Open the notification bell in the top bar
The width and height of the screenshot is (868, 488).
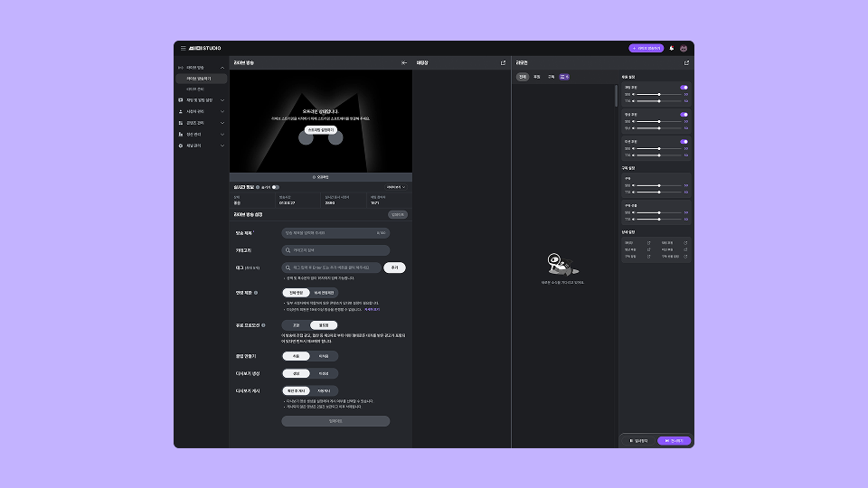[672, 48]
